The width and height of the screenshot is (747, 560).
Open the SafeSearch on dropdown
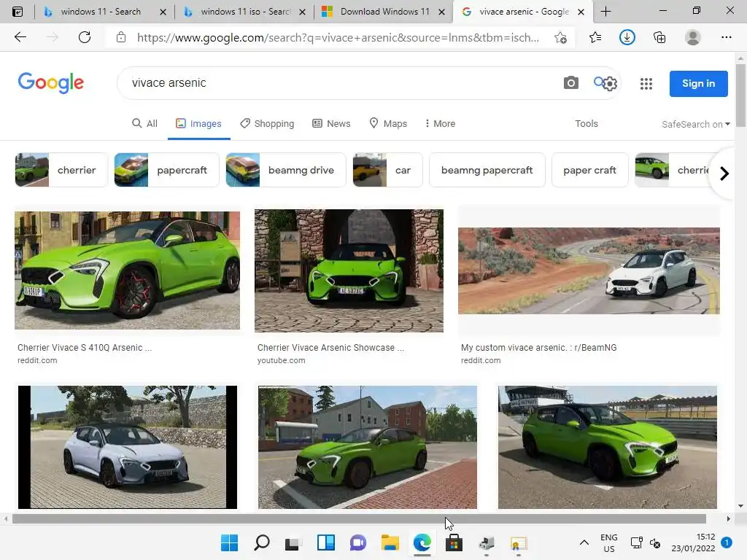click(x=695, y=124)
